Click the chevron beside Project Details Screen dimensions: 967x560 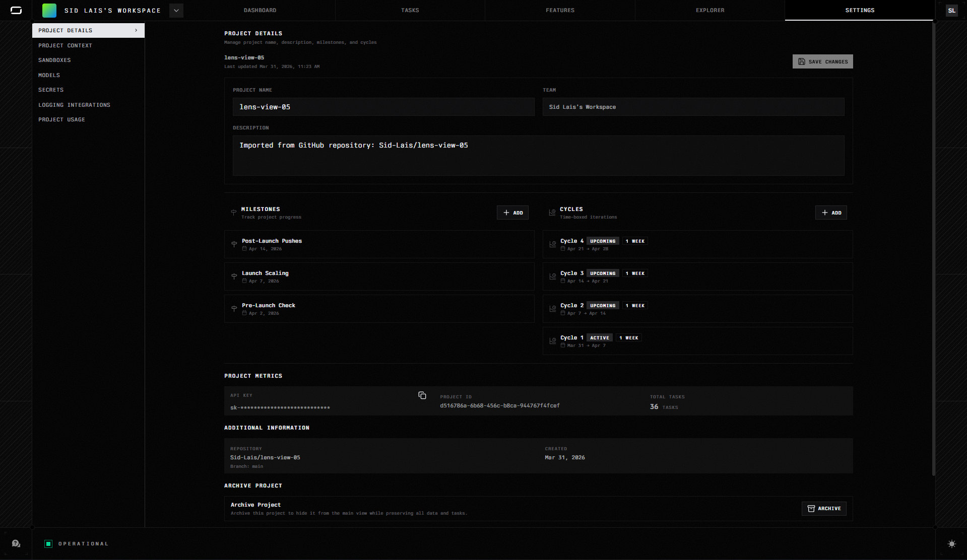point(136,30)
